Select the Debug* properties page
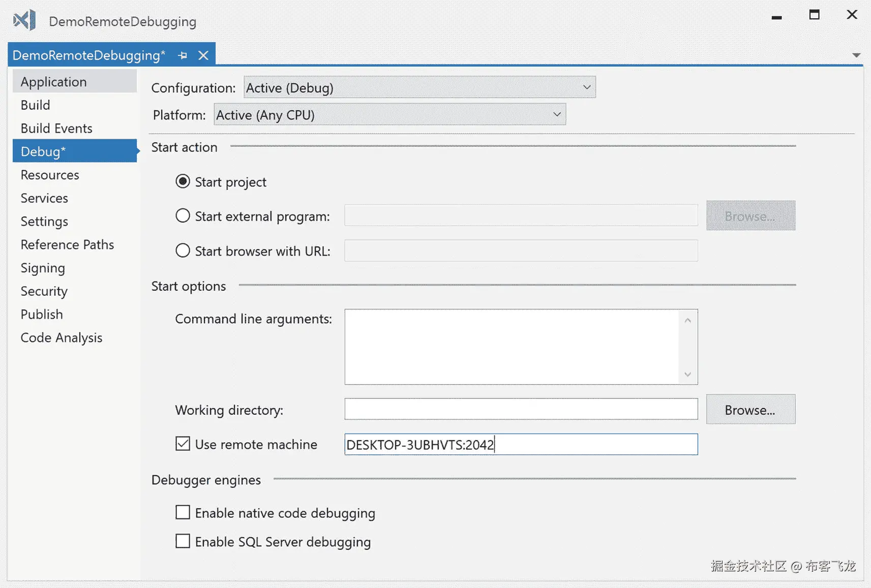 75,151
